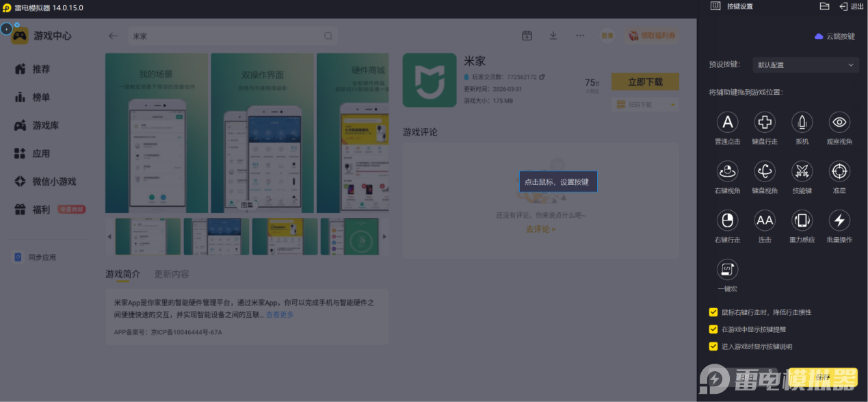Click the yellow 保存 save button
The image size is (868, 402).
click(823, 377)
